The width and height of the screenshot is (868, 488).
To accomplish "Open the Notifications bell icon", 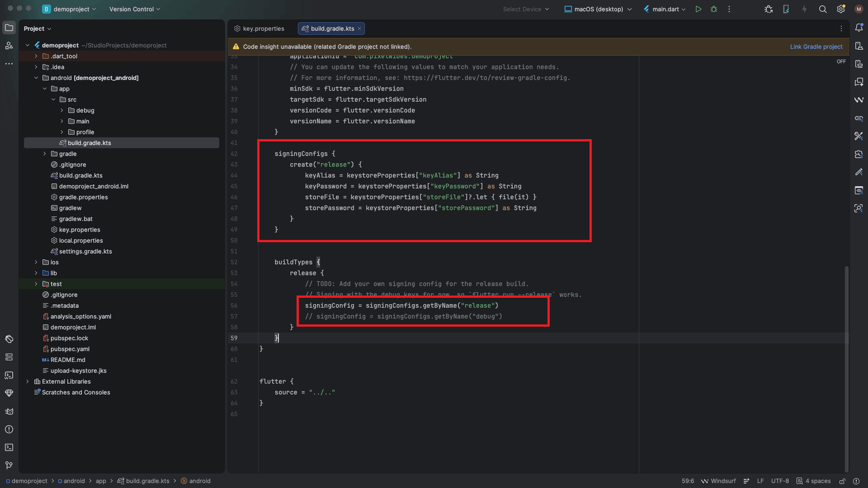I will pos(859,28).
